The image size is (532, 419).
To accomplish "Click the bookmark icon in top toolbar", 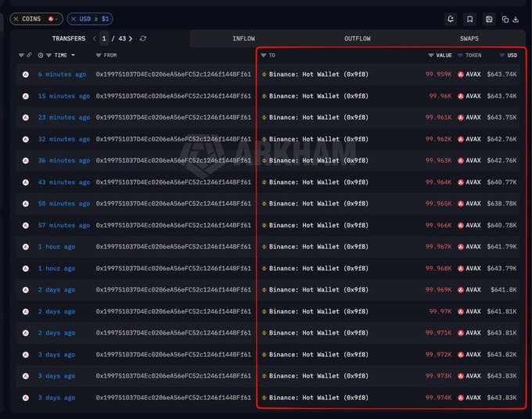I will pos(470,20).
